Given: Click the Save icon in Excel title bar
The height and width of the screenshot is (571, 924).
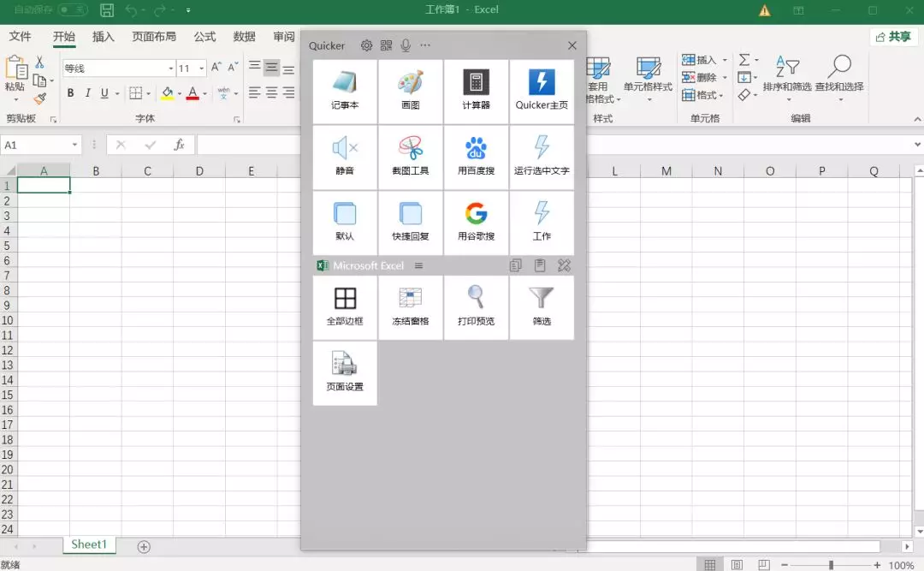Looking at the screenshot, I should coord(107,10).
